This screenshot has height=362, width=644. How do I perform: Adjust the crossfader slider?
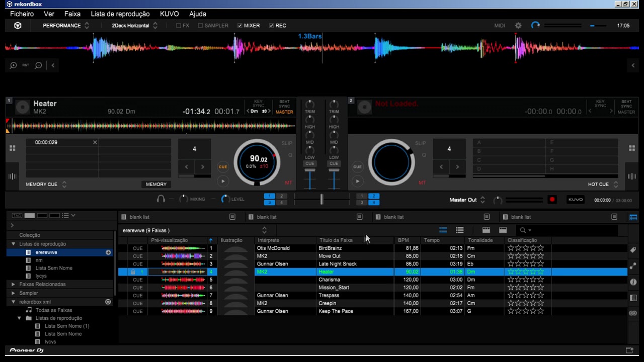coord(321,200)
